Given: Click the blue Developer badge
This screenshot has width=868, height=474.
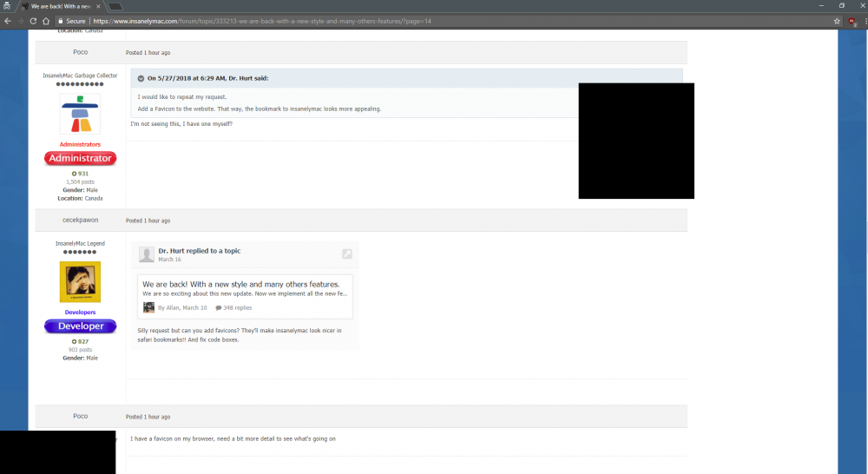Looking at the screenshot, I should point(80,326).
